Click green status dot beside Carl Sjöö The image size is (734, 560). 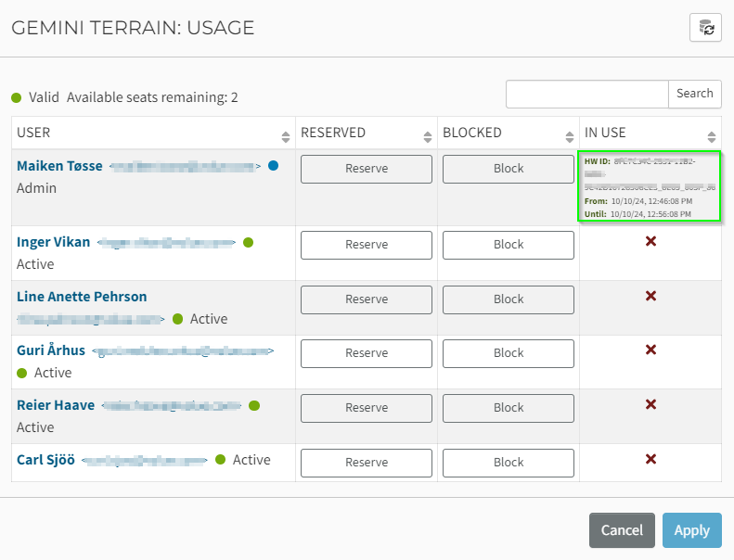tap(221, 460)
